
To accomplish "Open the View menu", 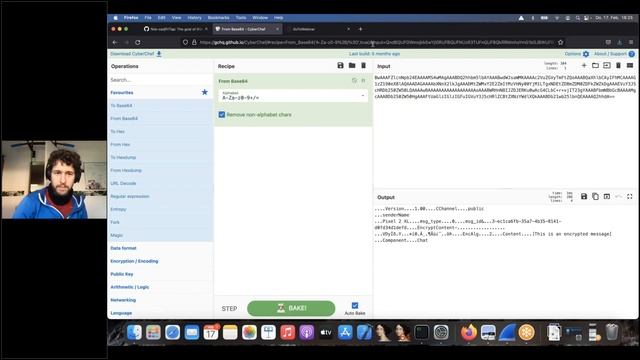I will pyautogui.click(x=176, y=18).
